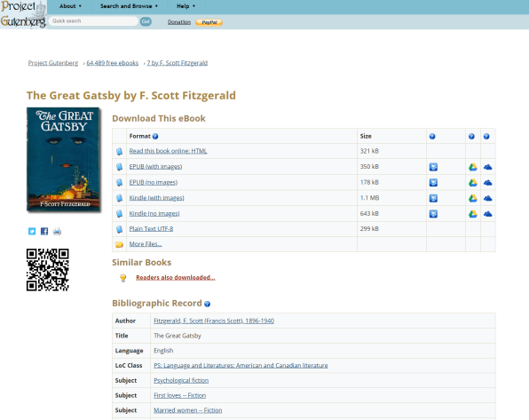
Task: Click The Great Gatsby cover thumbnail
Action: coord(63,159)
